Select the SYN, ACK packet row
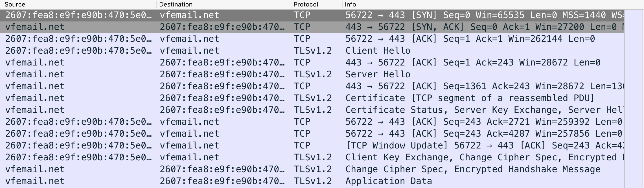The image size is (644, 188). click(x=312, y=27)
